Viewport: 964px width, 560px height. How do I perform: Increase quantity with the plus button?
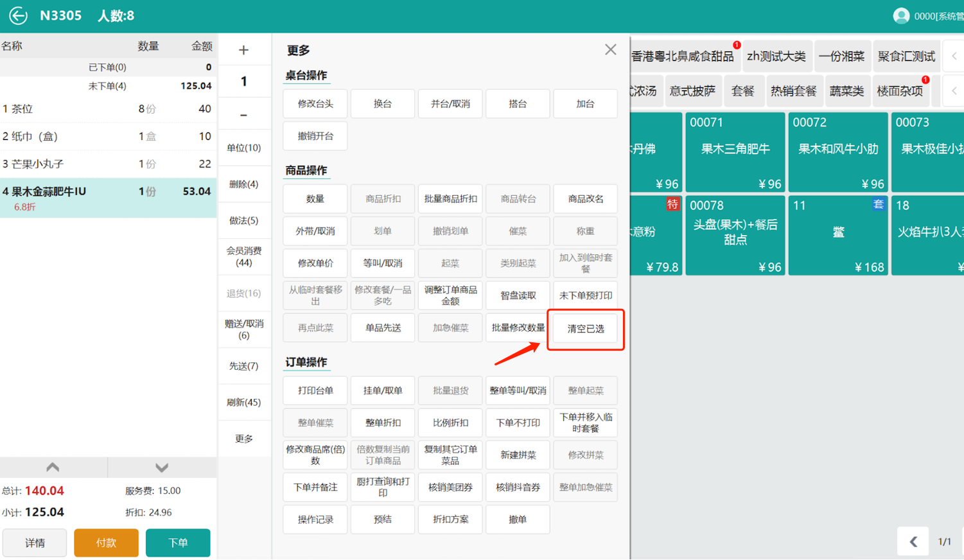[x=243, y=50]
